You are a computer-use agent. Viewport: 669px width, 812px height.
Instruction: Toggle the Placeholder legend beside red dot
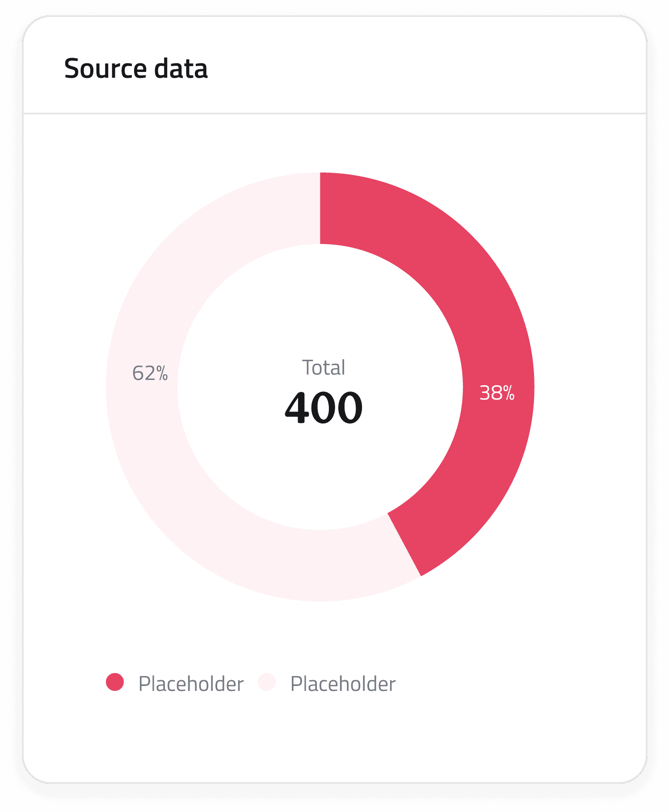click(191, 684)
